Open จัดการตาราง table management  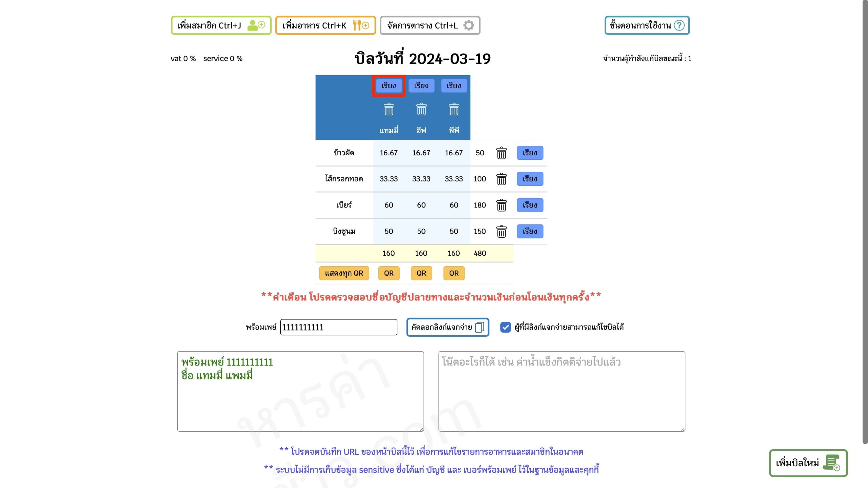(430, 25)
